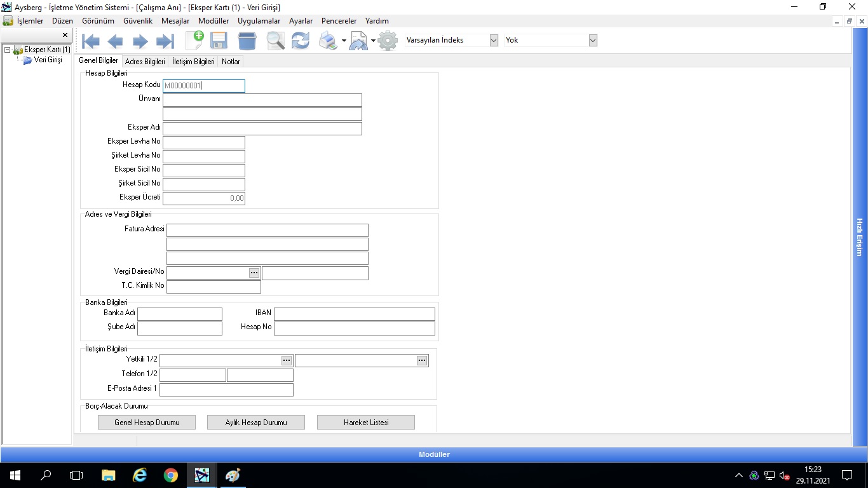Open the Modüller menu
This screenshot has width=868, height=488.
tap(214, 21)
